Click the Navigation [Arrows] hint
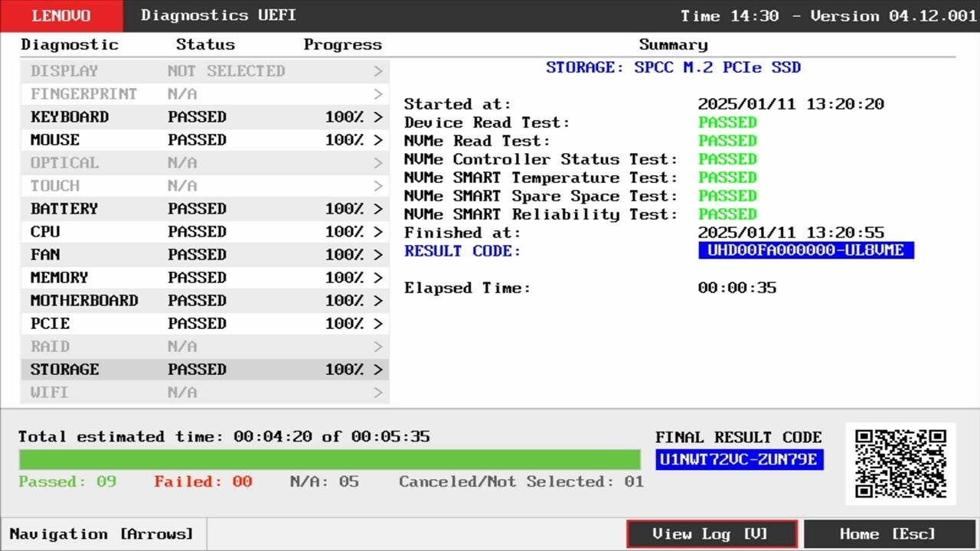 [102, 534]
